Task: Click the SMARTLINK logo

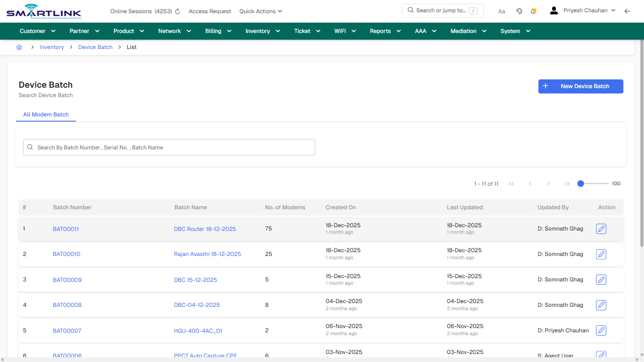Action: tap(43, 10)
